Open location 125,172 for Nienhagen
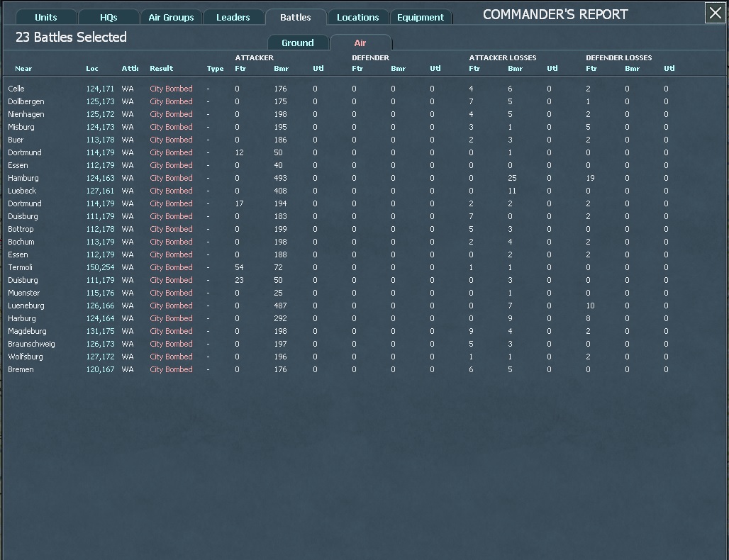The height and width of the screenshot is (560, 729). pyautogui.click(x=100, y=114)
